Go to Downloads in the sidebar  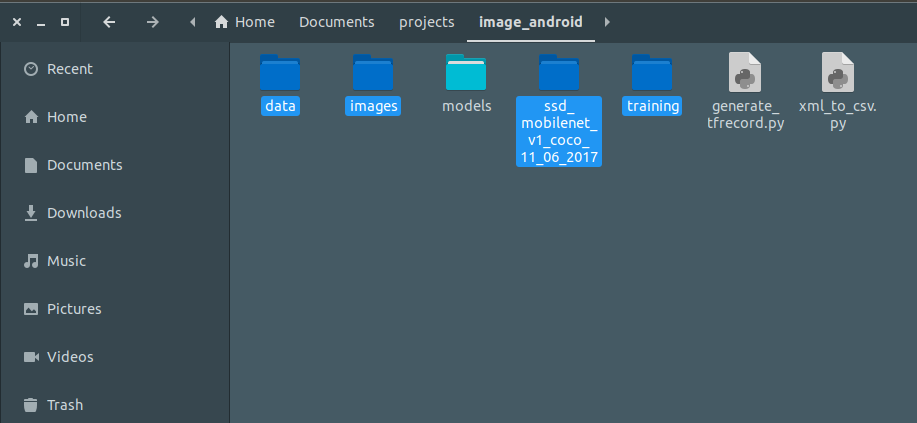[84, 213]
